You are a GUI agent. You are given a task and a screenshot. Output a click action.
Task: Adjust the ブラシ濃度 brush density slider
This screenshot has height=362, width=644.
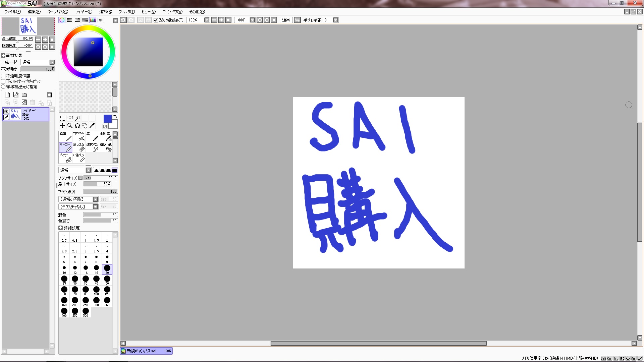click(x=100, y=191)
